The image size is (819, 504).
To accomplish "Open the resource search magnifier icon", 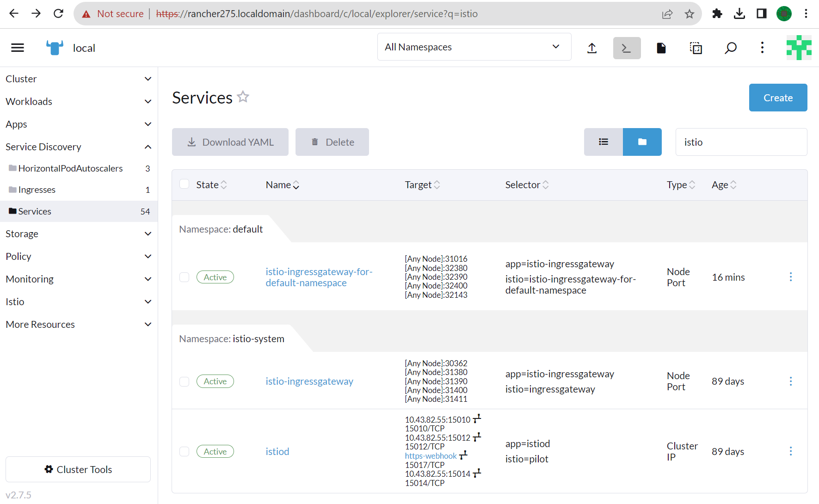I will coord(730,48).
